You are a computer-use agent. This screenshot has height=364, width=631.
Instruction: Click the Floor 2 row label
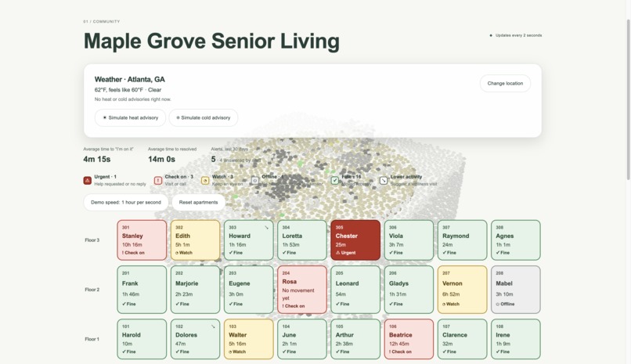(x=92, y=290)
